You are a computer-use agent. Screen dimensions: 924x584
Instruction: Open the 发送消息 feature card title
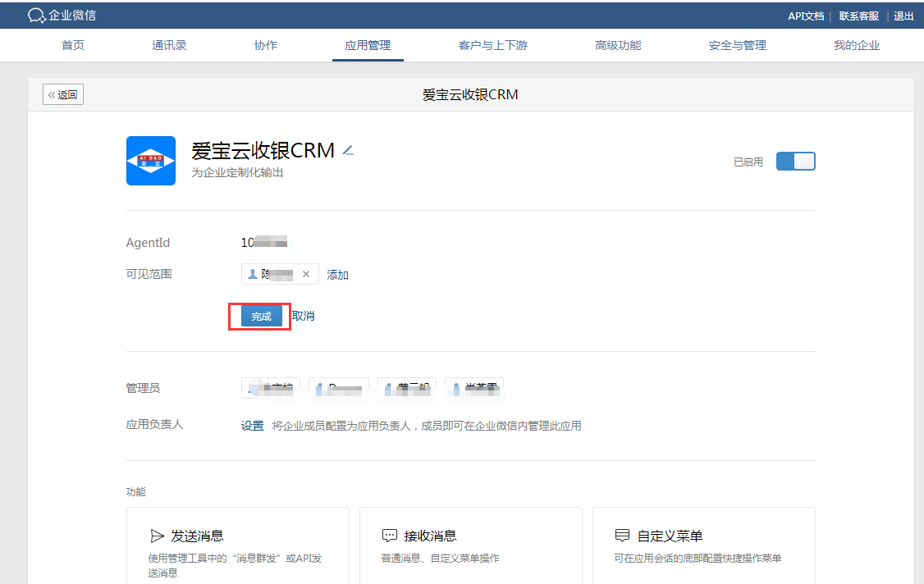(198, 536)
